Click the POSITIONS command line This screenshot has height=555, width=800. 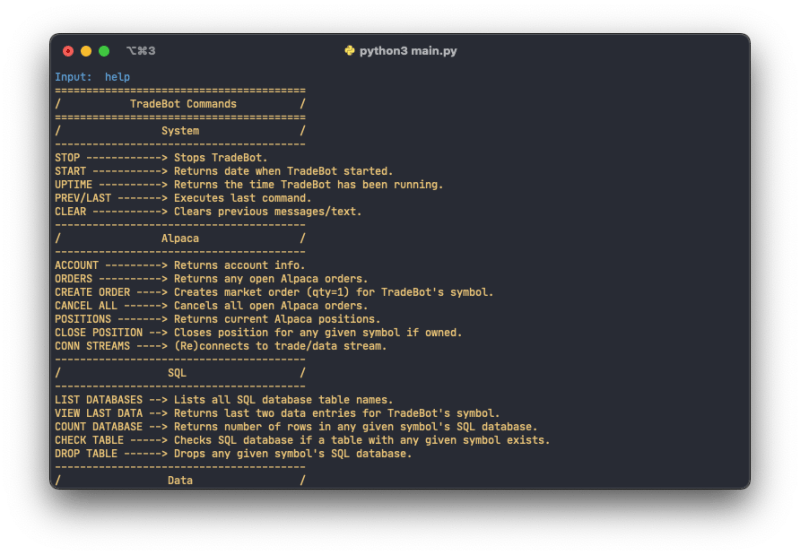217,319
